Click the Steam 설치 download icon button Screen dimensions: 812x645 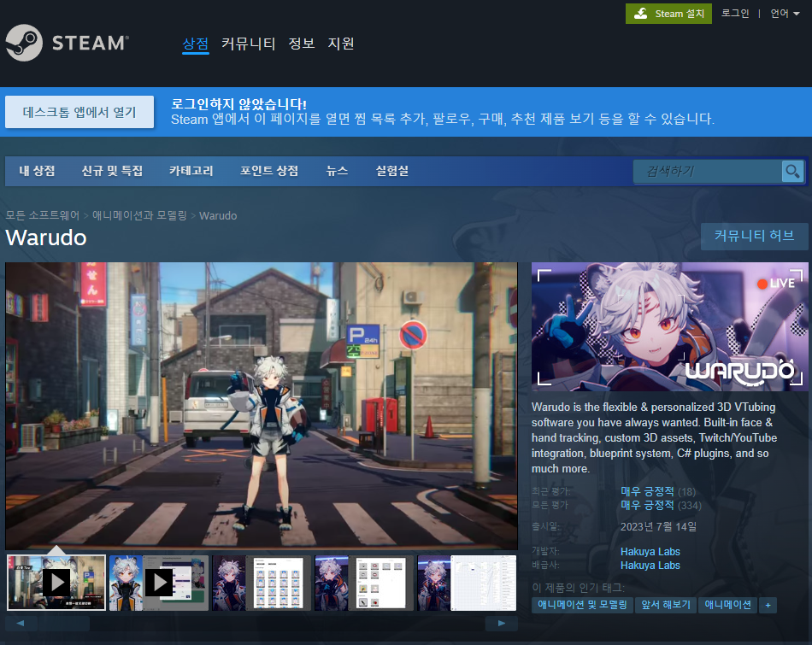tap(668, 14)
